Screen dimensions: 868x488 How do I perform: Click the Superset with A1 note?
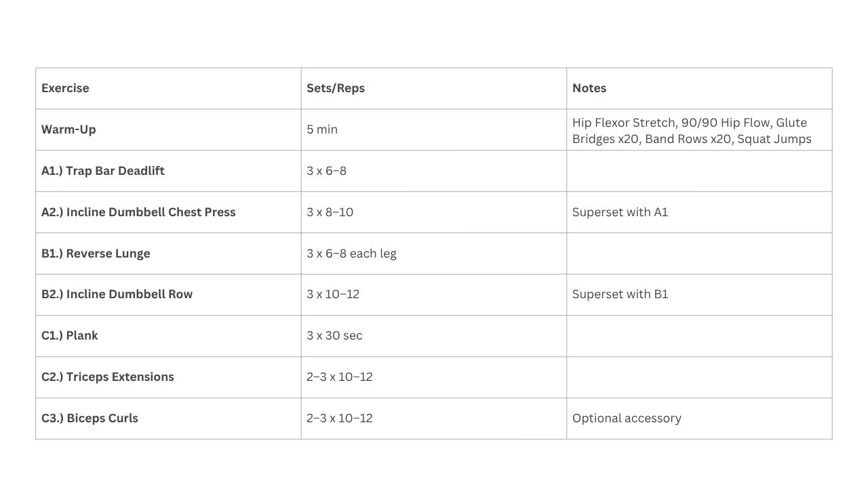[x=620, y=212]
